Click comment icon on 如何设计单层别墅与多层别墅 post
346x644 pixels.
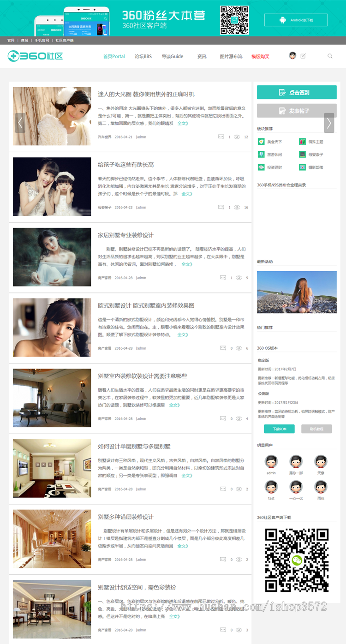[223, 489]
